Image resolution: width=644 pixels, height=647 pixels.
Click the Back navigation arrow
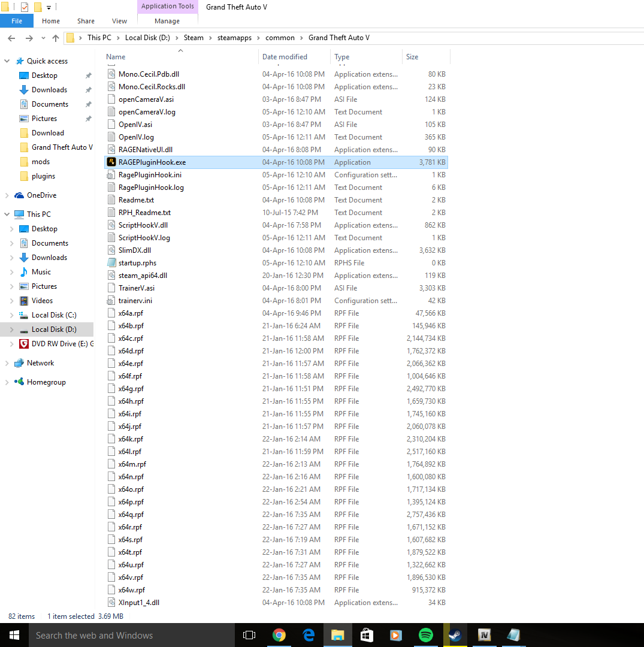pyautogui.click(x=11, y=38)
